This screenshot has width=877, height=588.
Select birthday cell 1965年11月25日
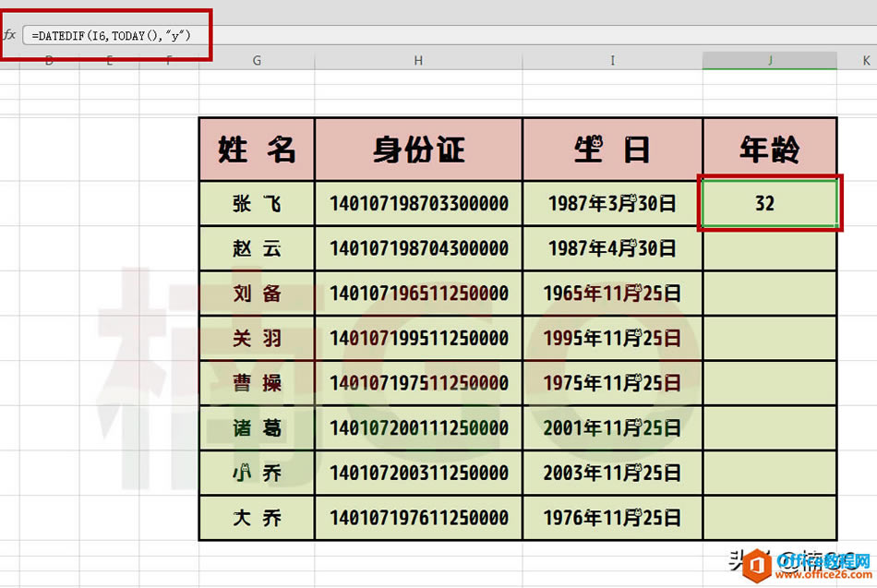coord(612,294)
